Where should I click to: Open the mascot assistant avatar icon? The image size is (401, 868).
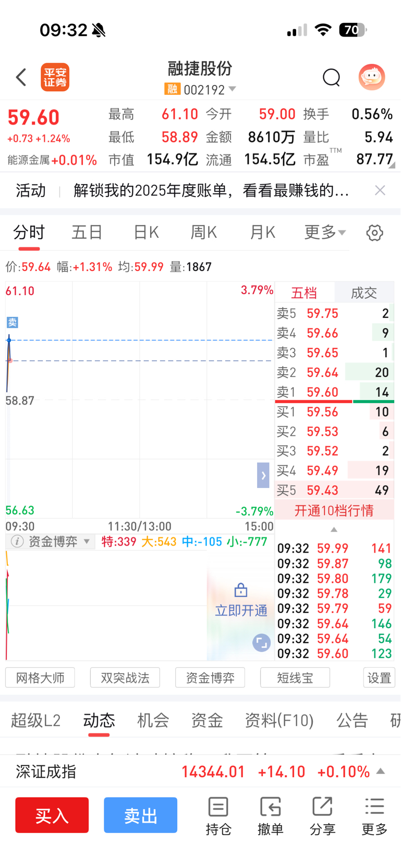coord(372,77)
